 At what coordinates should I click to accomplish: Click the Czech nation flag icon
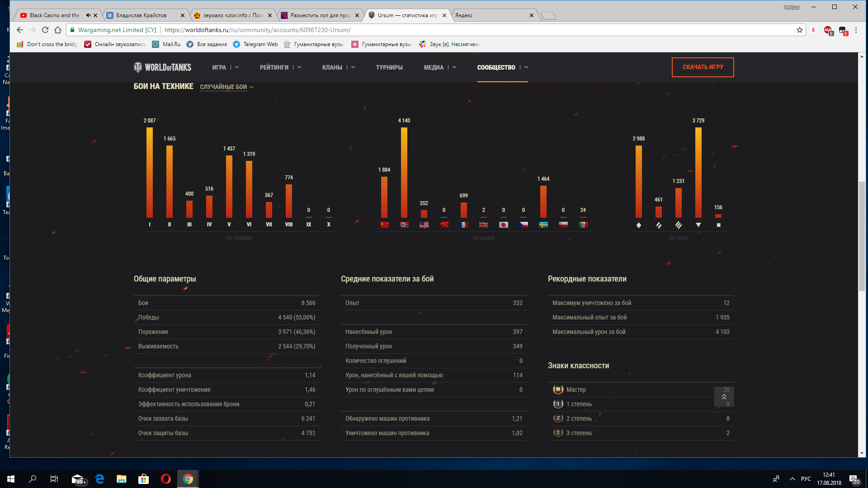coord(524,225)
